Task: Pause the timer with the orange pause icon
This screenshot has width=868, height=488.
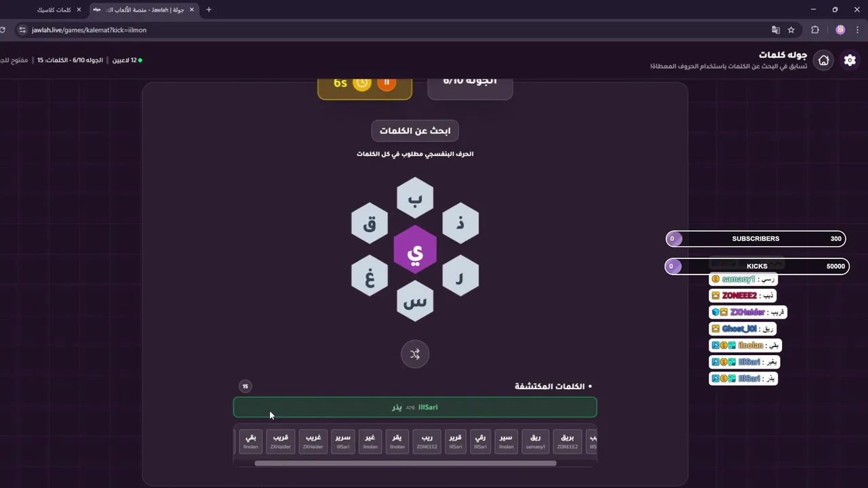Action: click(387, 83)
